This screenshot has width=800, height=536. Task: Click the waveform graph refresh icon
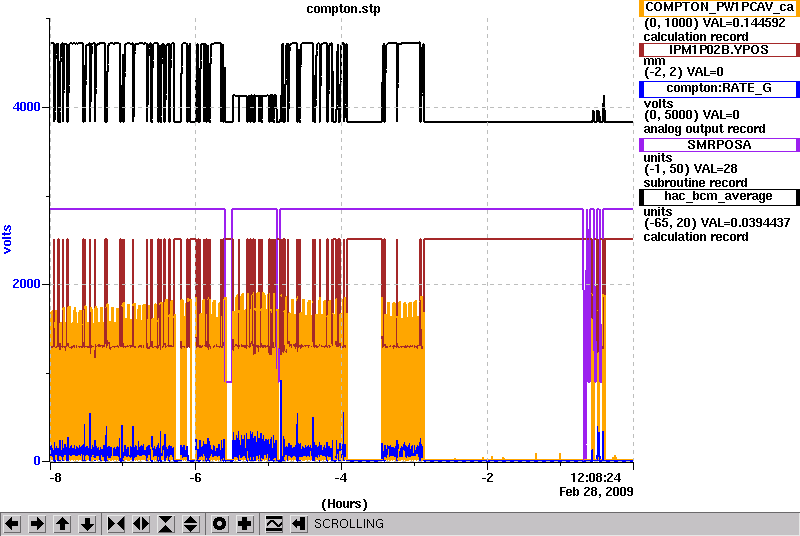tap(274, 524)
